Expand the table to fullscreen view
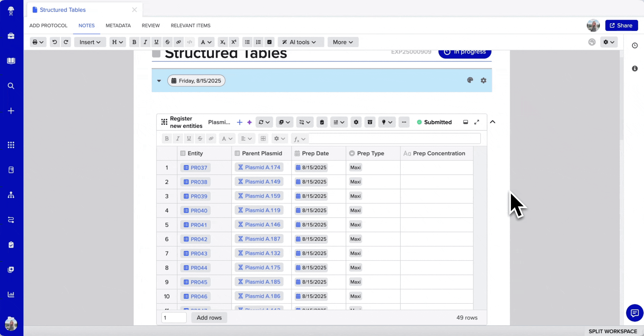The image size is (644, 336). click(476, 122)
